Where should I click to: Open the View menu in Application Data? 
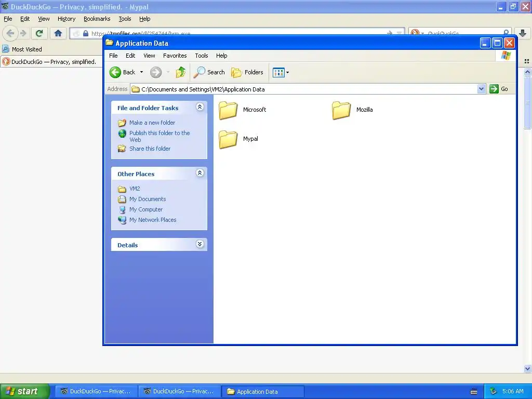(149, 56)
